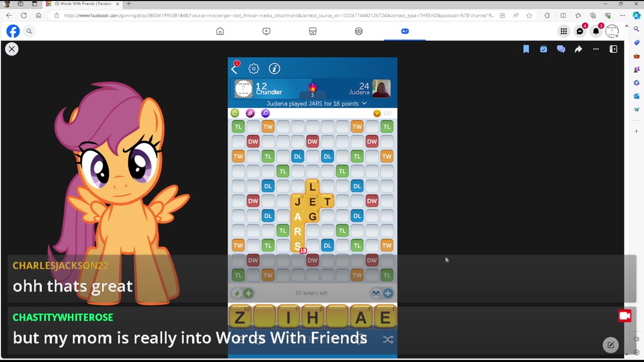Save the game with the bookmark icon
Viewport: 644px width, 362px height.
click(526, 49)
